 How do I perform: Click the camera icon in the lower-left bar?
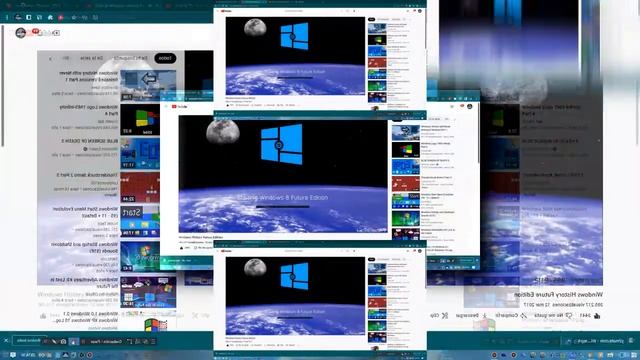click(x=63, y=342)
